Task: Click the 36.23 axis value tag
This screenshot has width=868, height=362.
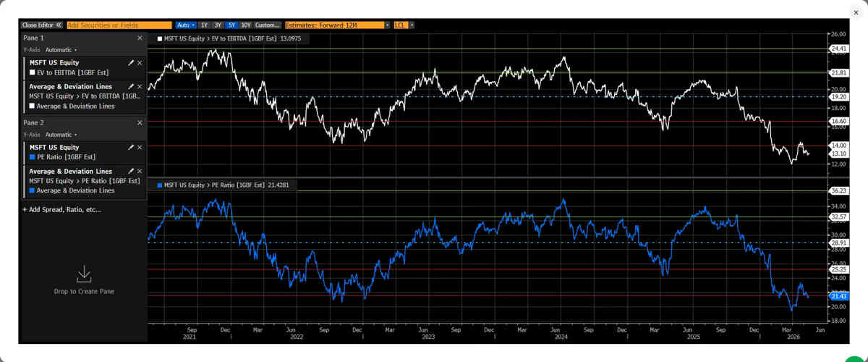Action: point(838,190)
